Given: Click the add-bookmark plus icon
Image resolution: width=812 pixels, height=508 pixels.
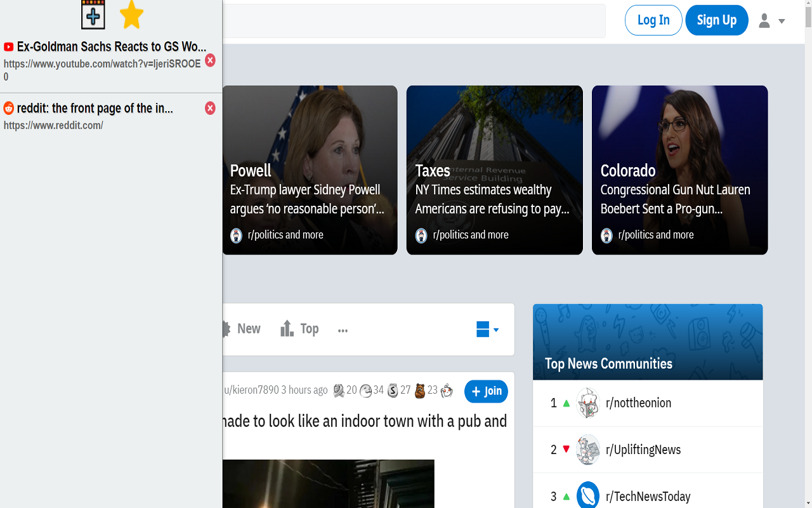Looking at the screenshot, I should tap(93, 14).
